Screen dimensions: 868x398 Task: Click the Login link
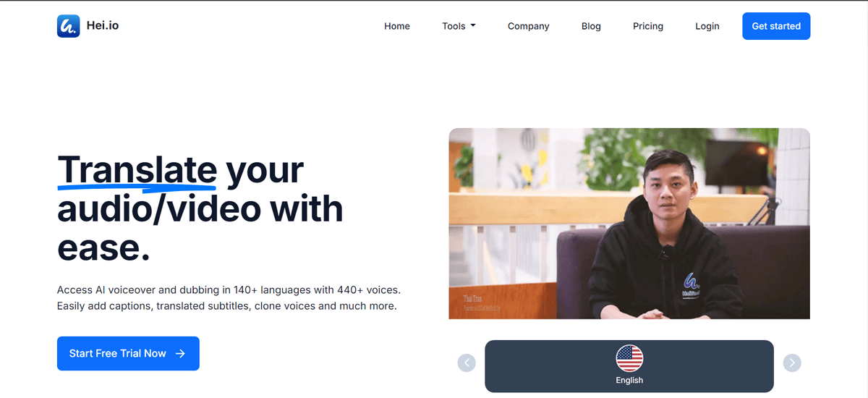[707, 26]
